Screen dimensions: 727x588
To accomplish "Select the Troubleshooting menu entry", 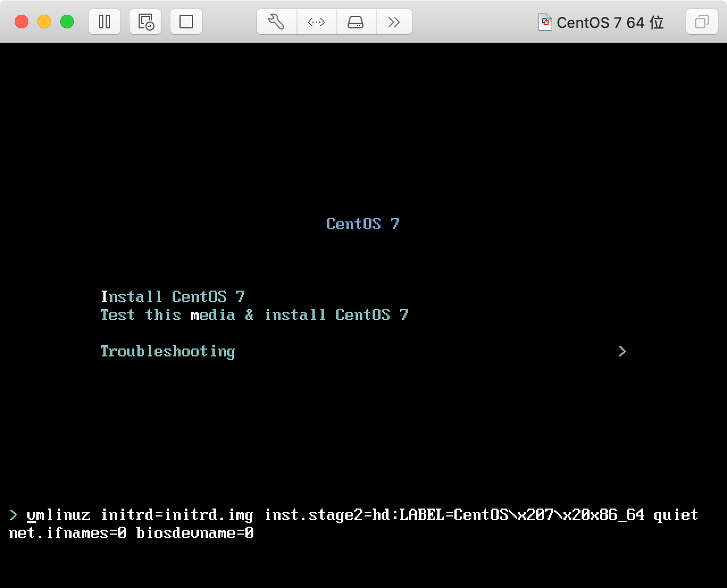I will click(x=168, y=351).
